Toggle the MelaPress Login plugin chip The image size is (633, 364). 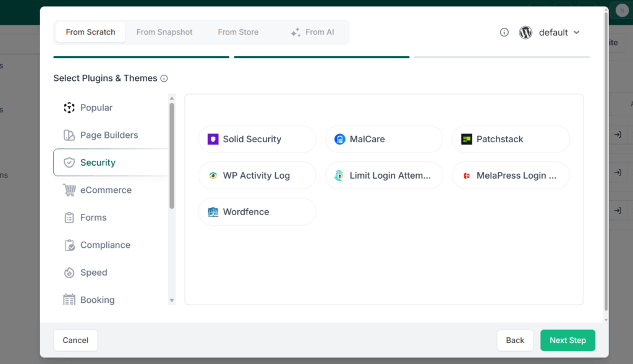point(511,176)
